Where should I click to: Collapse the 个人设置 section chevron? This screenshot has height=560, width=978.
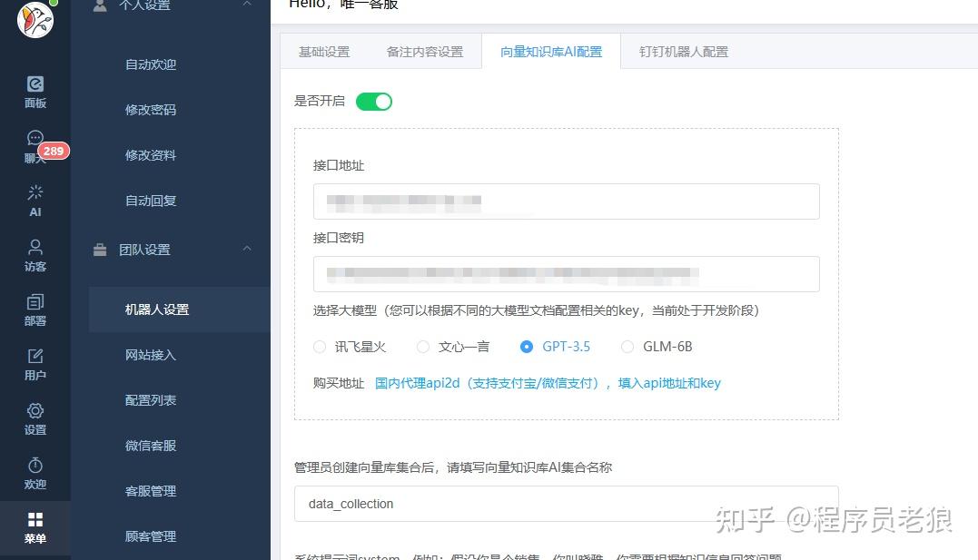tap(247, 4)
